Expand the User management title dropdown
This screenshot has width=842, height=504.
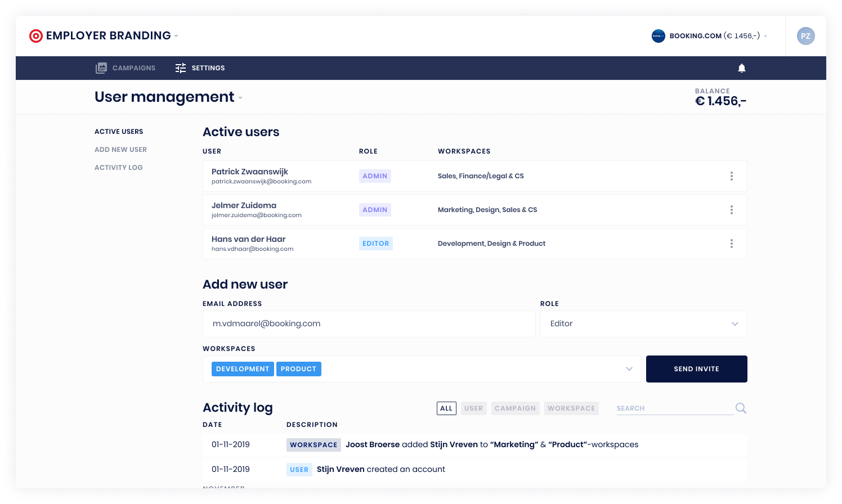[240, 98]
